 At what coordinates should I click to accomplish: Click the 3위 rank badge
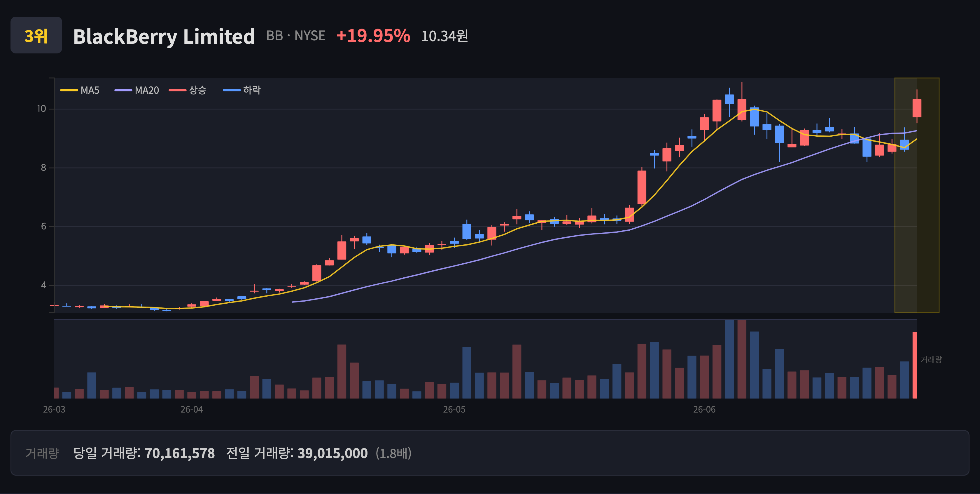[x=36, y=35]
